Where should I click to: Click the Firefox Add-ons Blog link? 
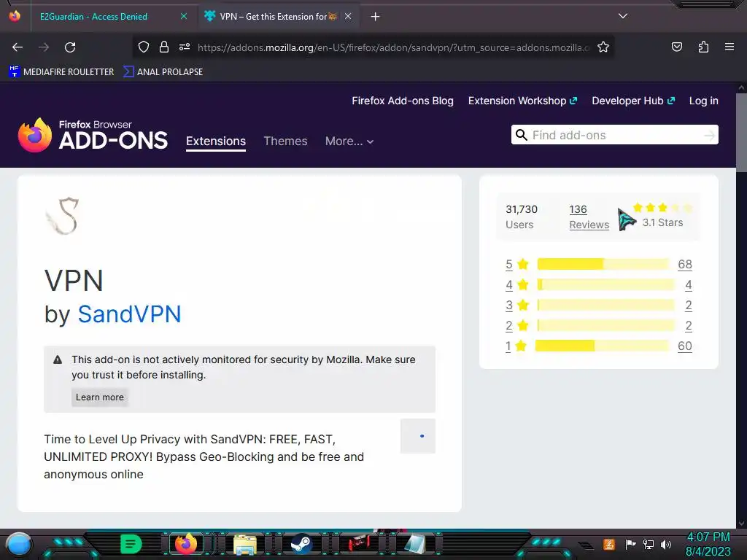[403, 101]
